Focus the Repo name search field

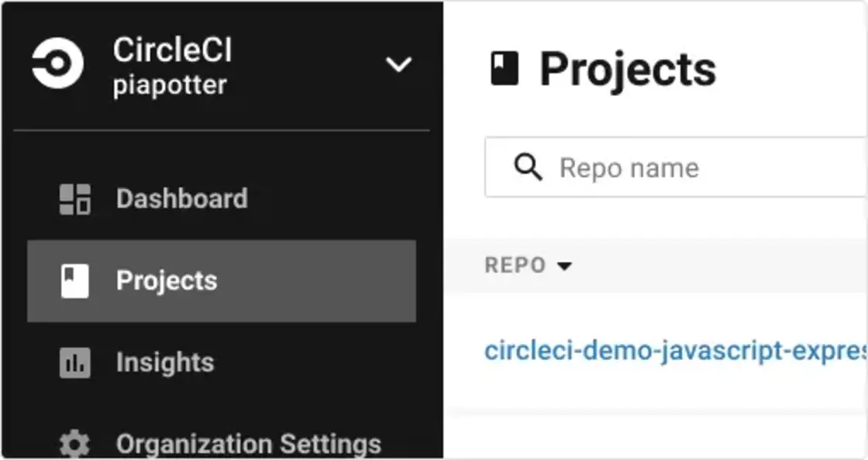click(697, 168)
